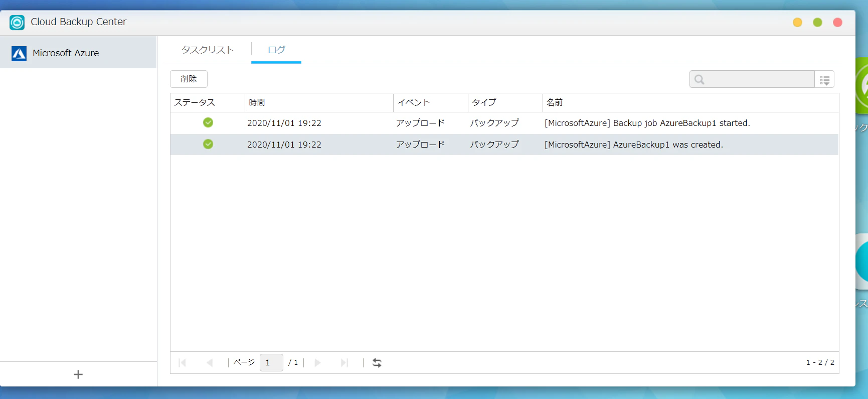Go to the previous log page
The height and width of the screenshot is (399, 868).
click(x=210, y=362)
